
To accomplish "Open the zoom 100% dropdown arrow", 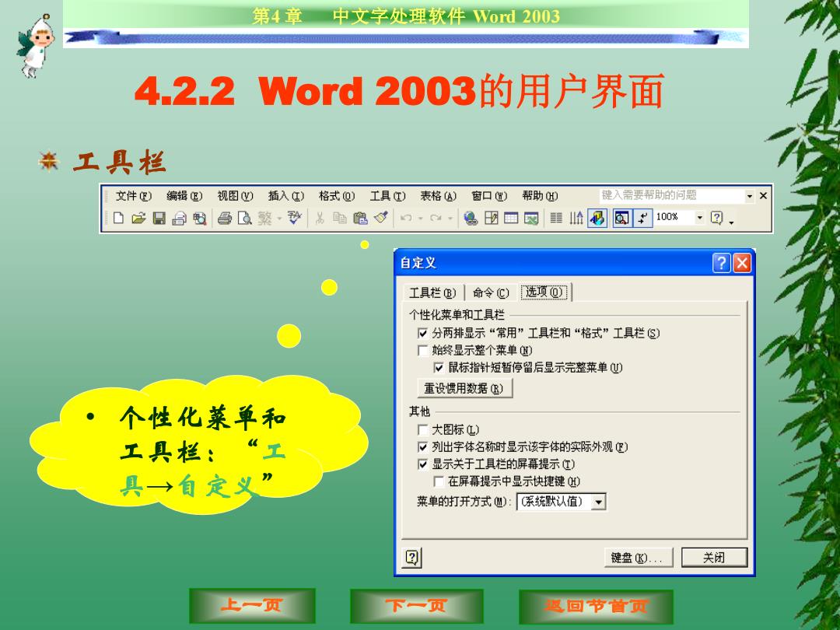I will [x=699, y=218].
